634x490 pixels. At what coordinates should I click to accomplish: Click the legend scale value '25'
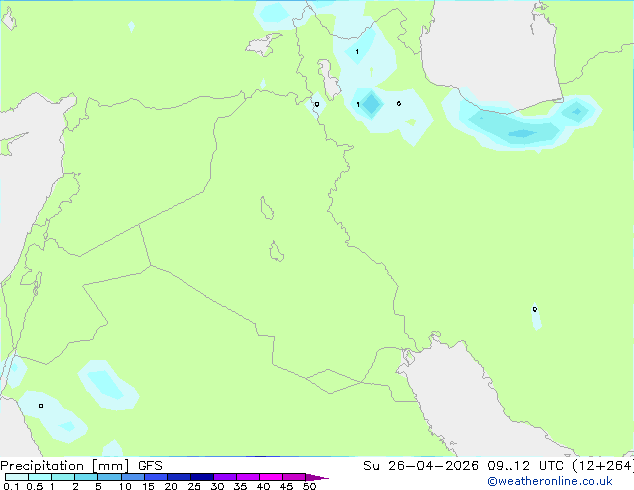coord(194,486)
